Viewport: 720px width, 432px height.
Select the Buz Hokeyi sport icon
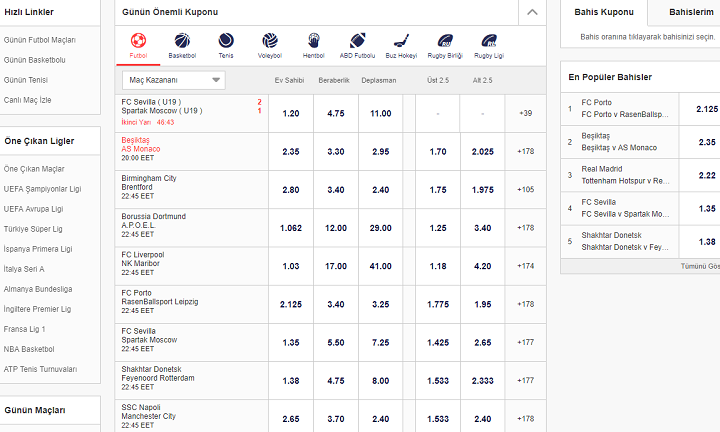401,45
